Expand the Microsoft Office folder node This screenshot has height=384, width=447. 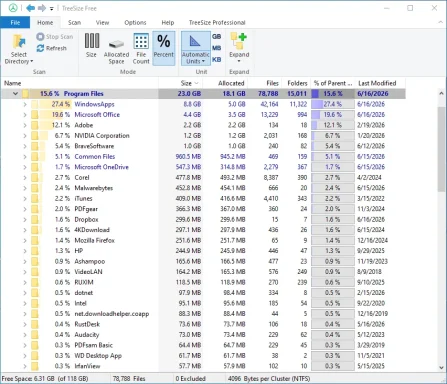coord(25,115)
